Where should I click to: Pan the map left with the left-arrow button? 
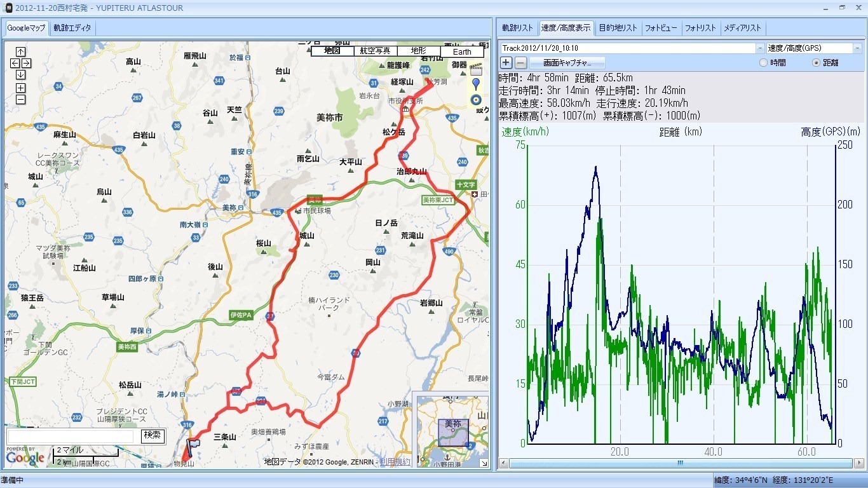15,63
